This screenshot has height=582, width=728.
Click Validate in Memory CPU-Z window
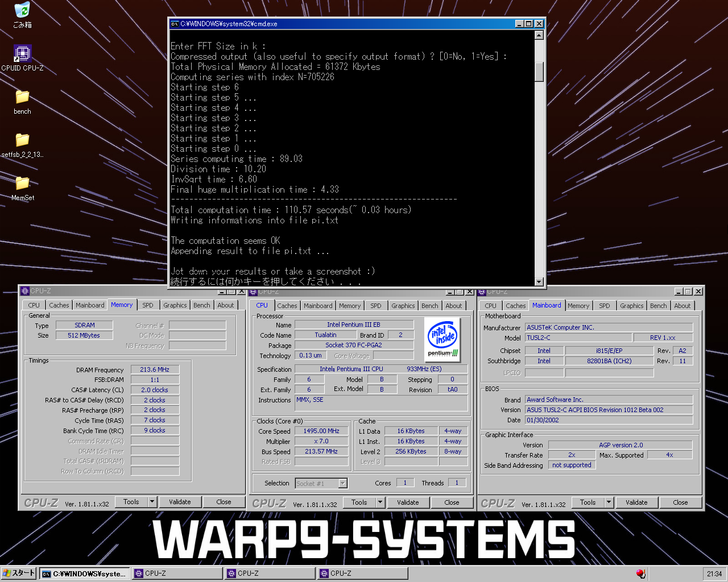pyautogui.click(x=180, y=502)
